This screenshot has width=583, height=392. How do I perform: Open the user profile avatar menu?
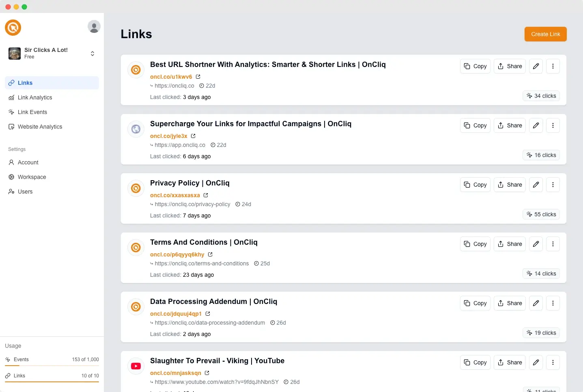pyautogui.click(x=94, y=26)
